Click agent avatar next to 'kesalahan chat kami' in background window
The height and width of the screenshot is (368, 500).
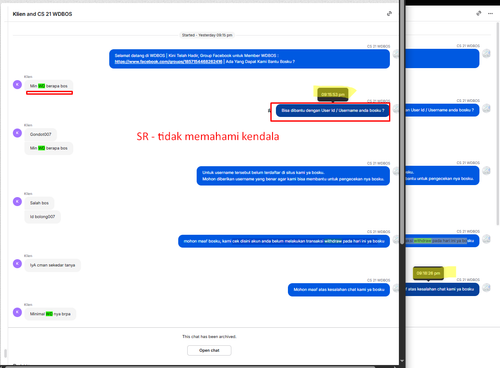(486, 287)
